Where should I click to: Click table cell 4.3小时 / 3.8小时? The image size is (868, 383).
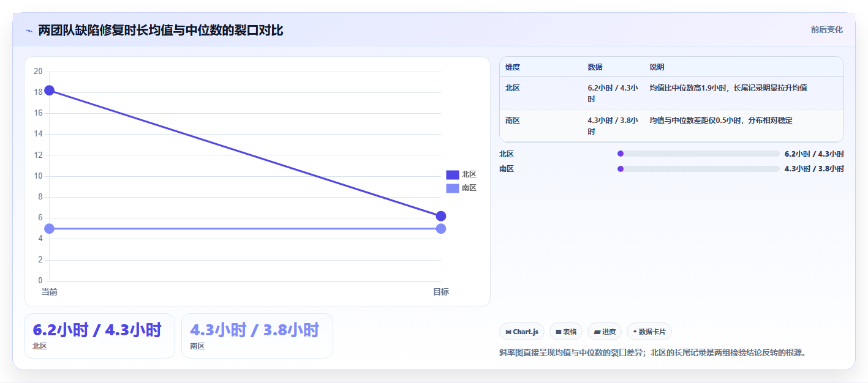point(613,126)
